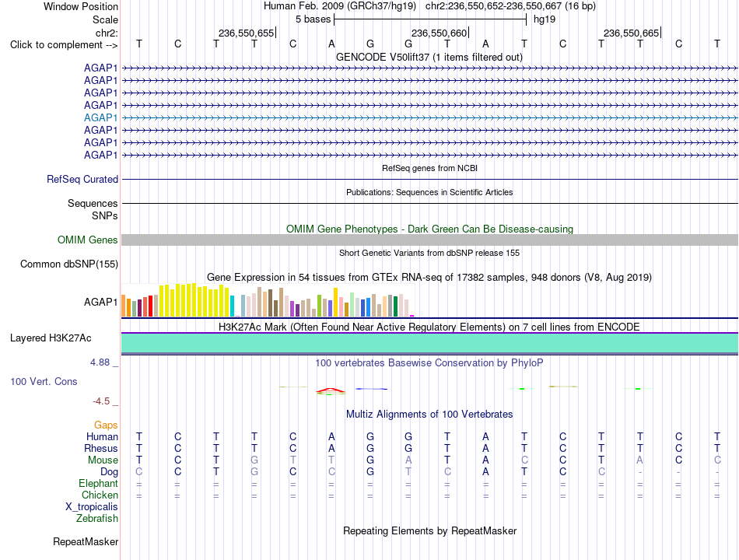Viewport: 739px width, 560px height.
Task: Click the Scale track label
Action: 105,19
